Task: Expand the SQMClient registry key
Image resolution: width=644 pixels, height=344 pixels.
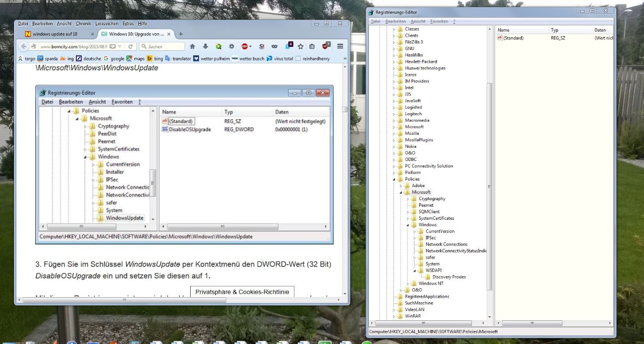Action: (x=408, y=212)
